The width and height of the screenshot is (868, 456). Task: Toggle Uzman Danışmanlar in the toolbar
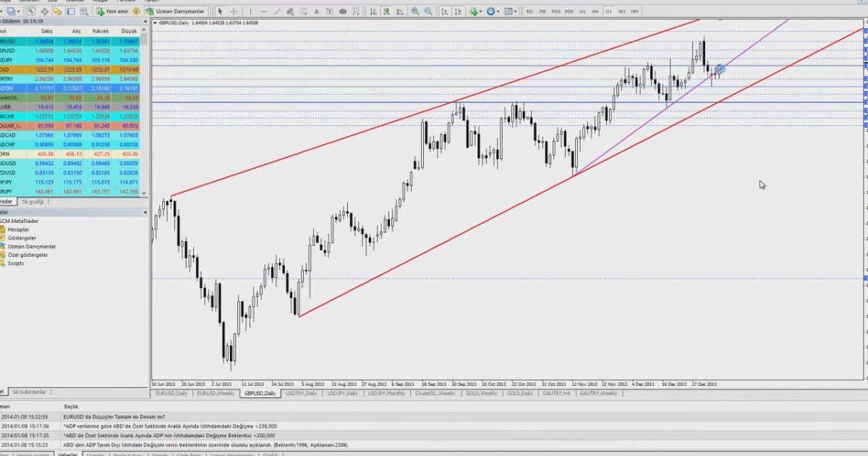click(176, 12)
